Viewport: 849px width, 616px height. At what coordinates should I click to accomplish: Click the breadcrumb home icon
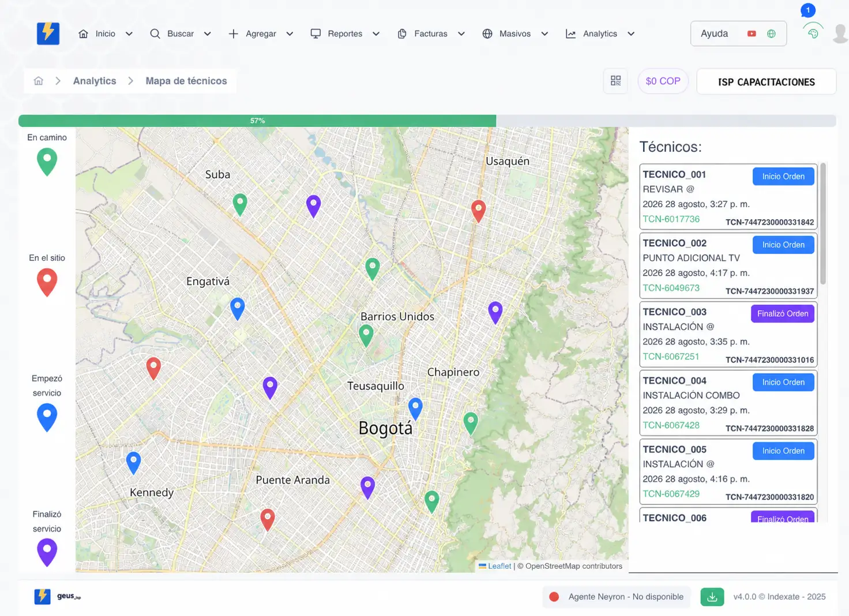pyautogui.click(x=39, y=81)
